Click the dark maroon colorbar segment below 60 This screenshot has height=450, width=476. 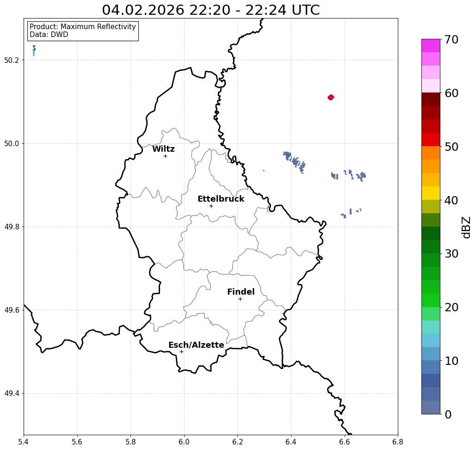point(431,99)
